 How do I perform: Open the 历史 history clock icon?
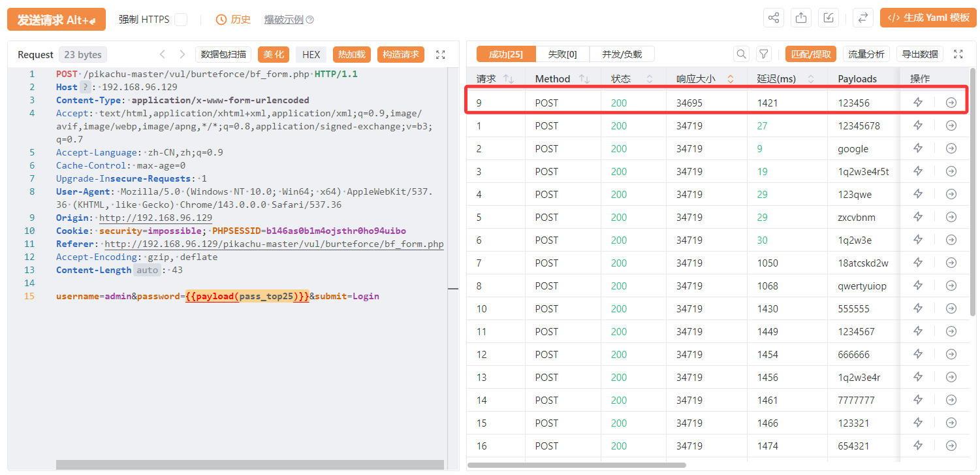pyautogui.click(x=221, y=20)
